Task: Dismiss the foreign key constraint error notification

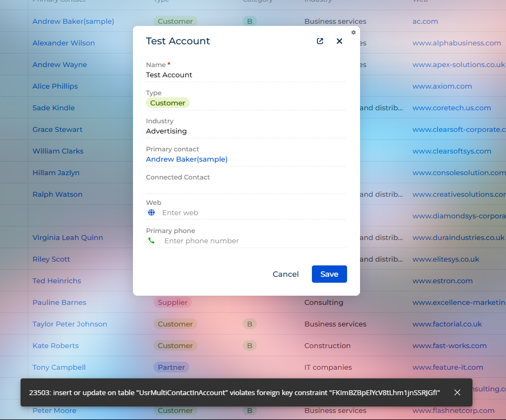Action: [x=457, y=393]
